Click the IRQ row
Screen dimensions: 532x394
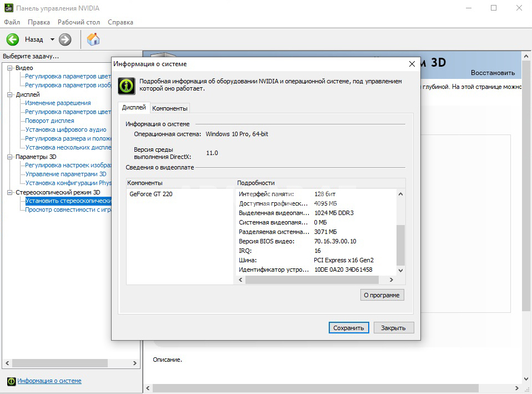[x=316, y=251]
